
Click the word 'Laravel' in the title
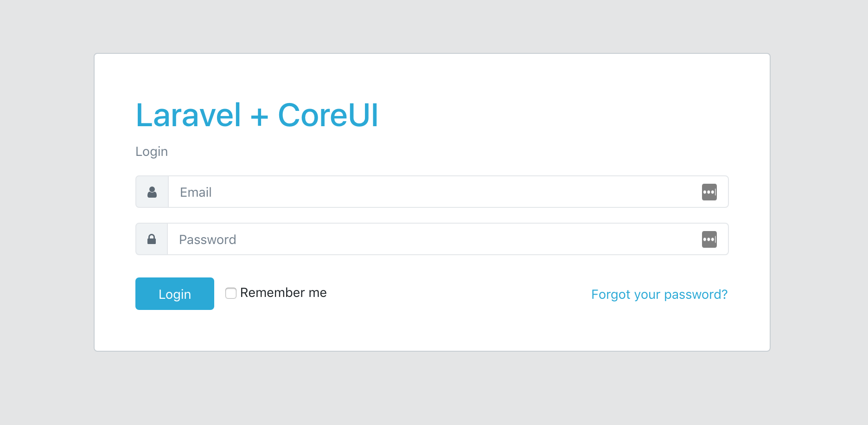click(x=188, y=115)
